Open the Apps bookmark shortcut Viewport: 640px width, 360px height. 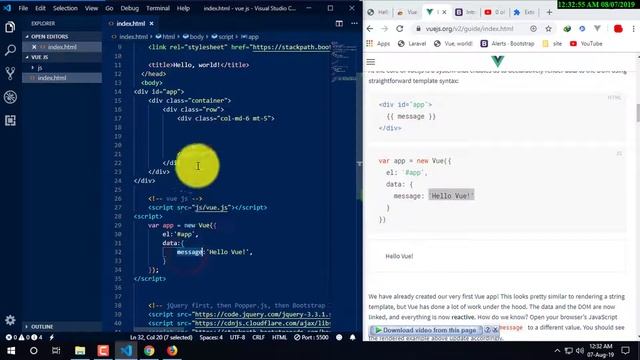(378, 44)
